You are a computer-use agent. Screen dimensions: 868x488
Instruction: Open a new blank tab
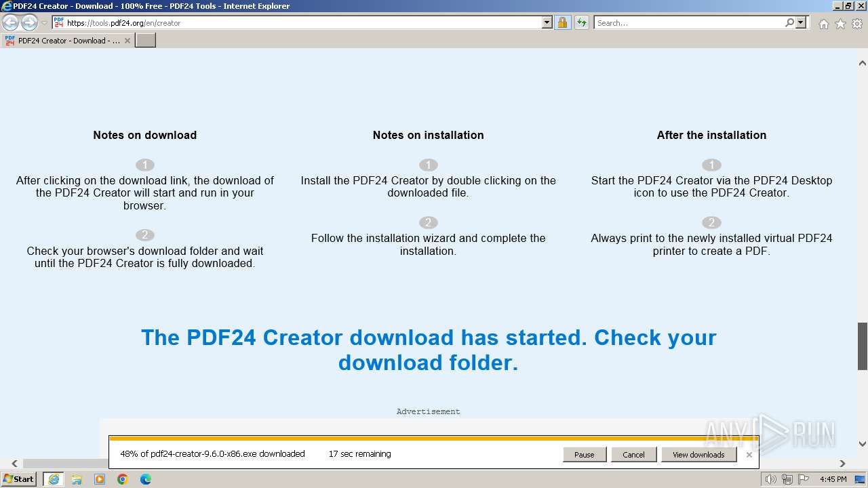coord(146,41)
